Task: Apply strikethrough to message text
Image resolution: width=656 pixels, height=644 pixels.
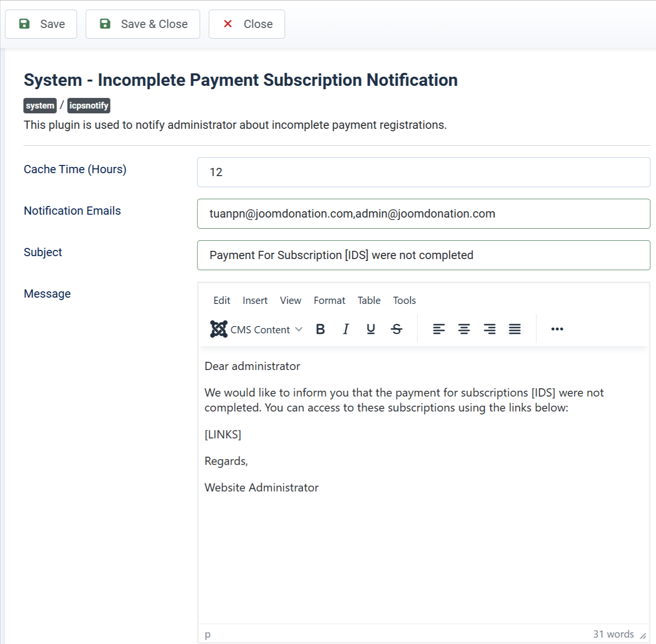Action: pyautogui.click(x=396, y=329)
